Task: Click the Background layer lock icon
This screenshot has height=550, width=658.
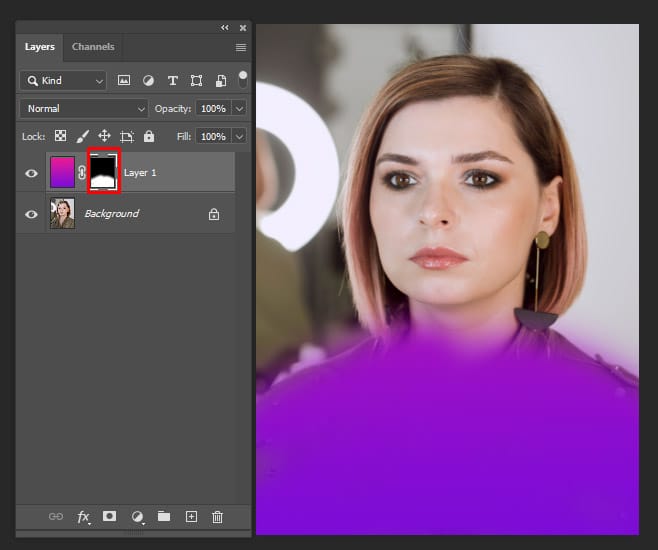Action: point(214,214)
